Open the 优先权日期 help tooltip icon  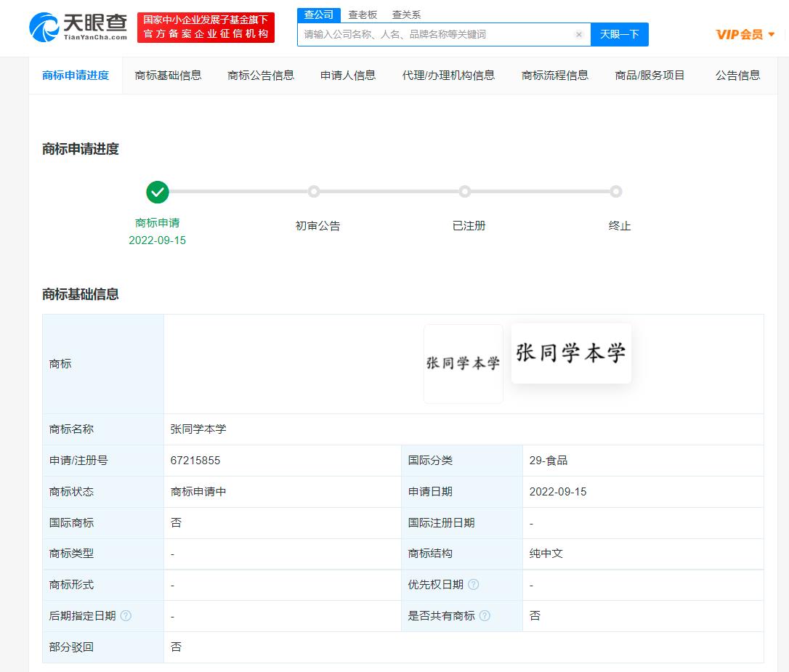pyautogui.click(x=473, y=585)
